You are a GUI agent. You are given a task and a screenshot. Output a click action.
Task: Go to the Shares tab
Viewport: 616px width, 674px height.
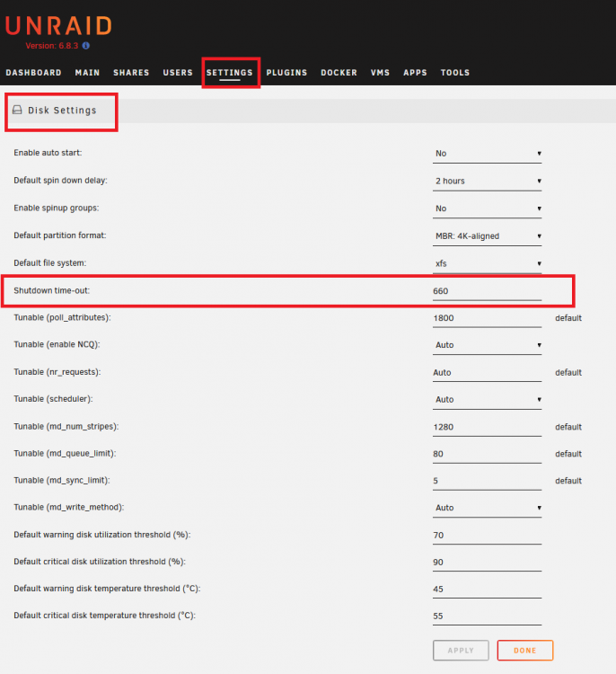click(x=131, y=73)
